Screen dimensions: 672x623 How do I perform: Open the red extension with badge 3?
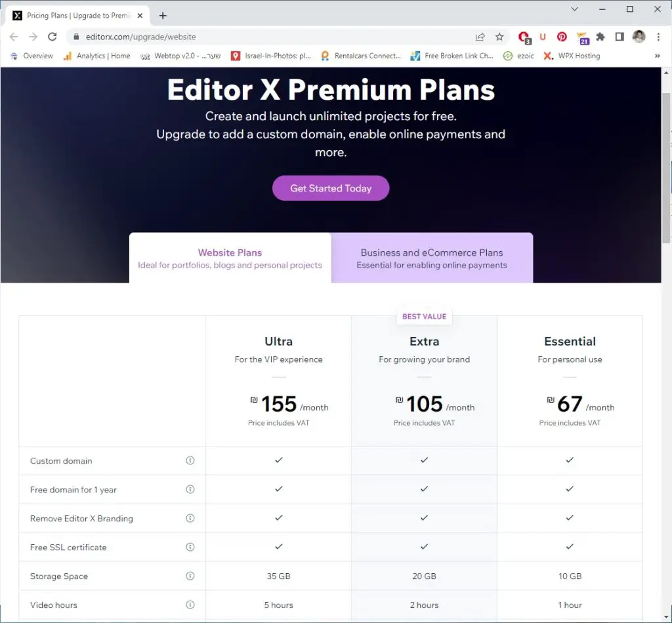(524, 37)
